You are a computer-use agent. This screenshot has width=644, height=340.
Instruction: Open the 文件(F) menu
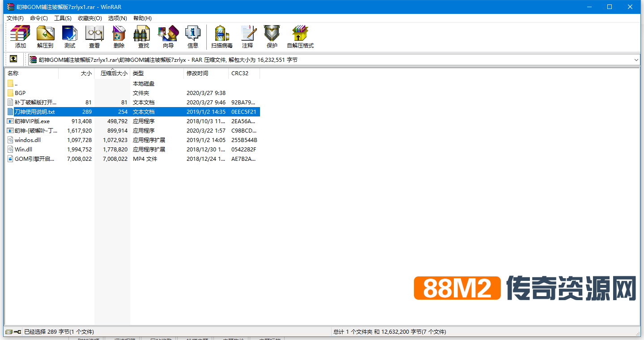[x=15, y=18]
